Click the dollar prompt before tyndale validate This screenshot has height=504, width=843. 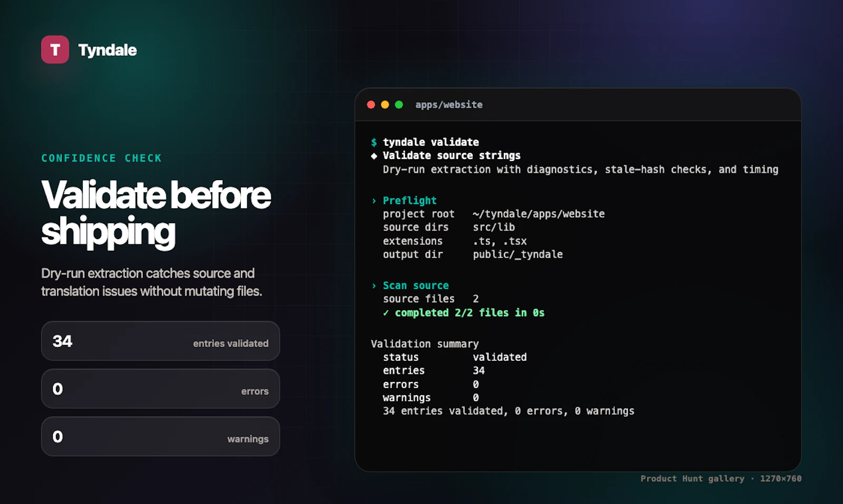click(x=374, y=142)
